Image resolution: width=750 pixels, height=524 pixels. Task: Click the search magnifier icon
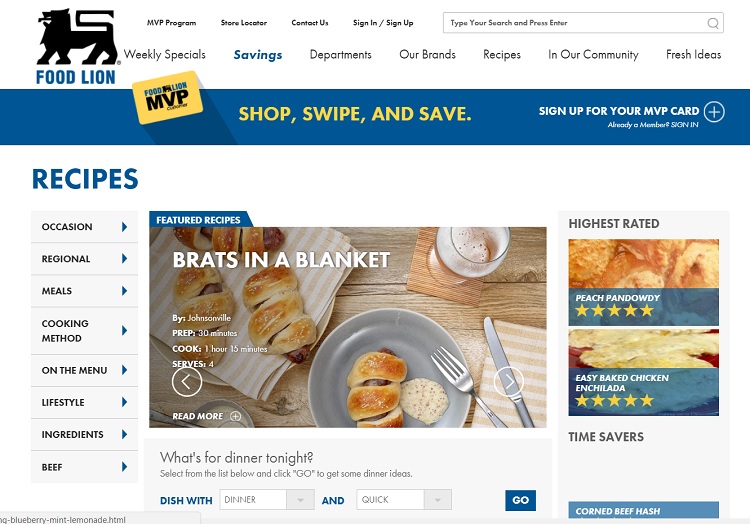pos(713,23)
